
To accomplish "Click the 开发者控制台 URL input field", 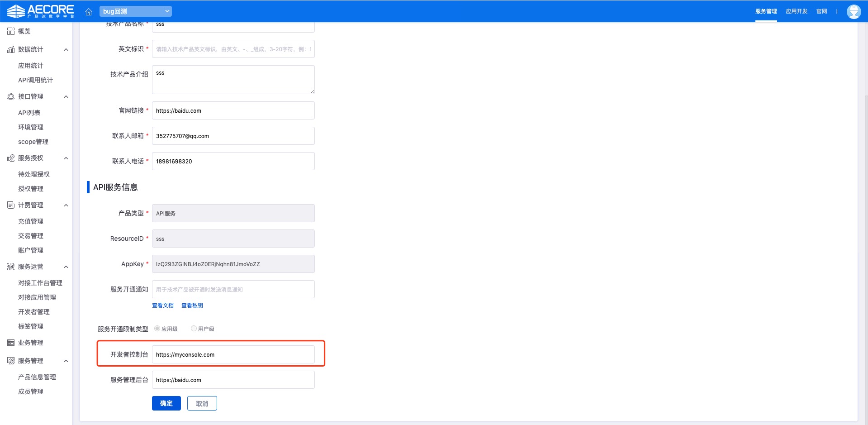I will click(x=233, y=354).
